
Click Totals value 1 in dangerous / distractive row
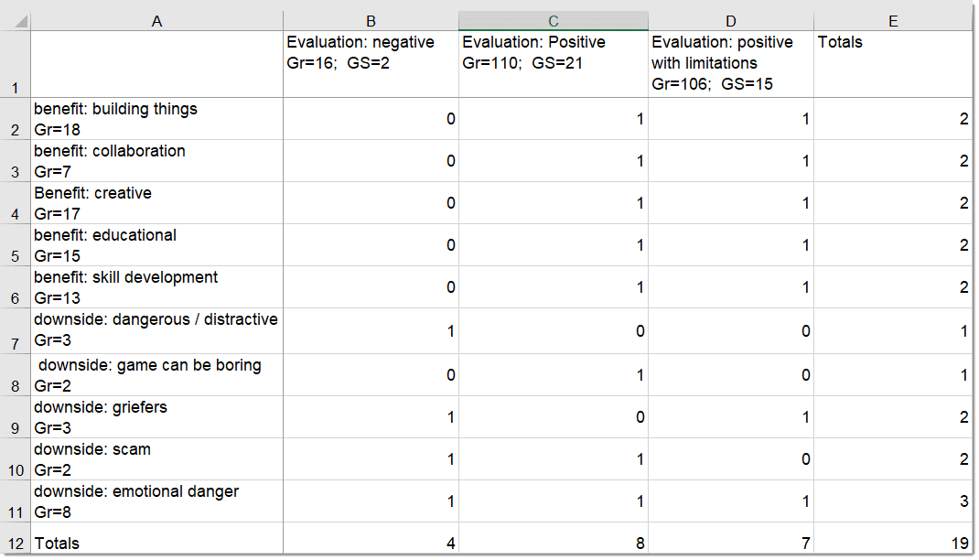coord(894,331)
